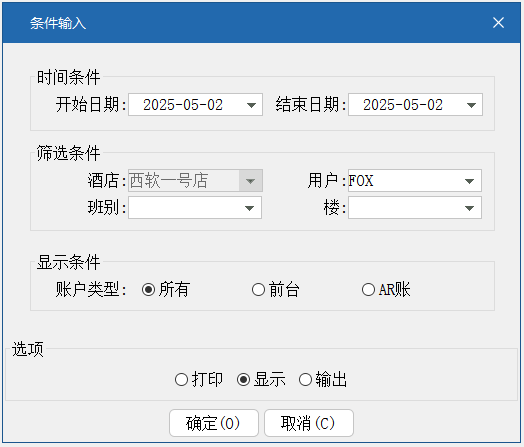Click inside the empty 楼 field

[x=404, y=208]
